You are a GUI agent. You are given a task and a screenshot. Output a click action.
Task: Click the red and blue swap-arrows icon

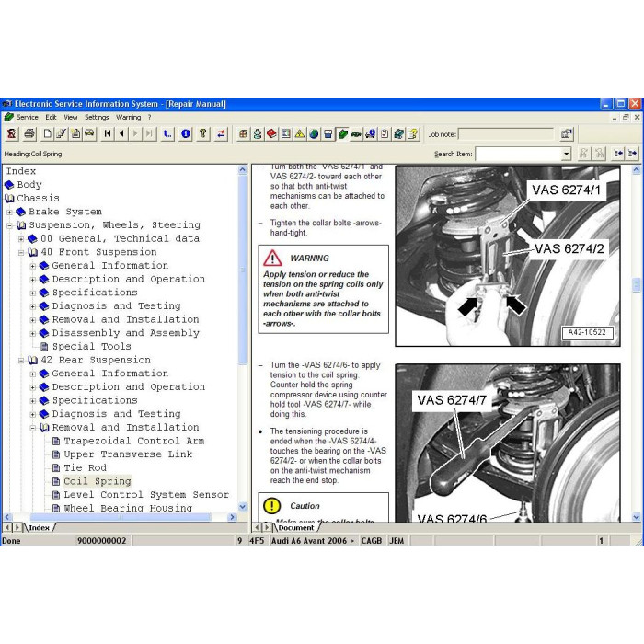coord(221,134)
